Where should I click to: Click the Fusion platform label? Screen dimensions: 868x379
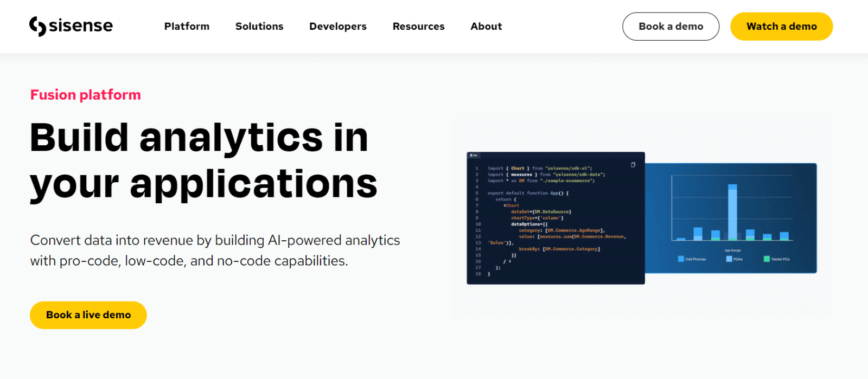click(x=86, y=95)
